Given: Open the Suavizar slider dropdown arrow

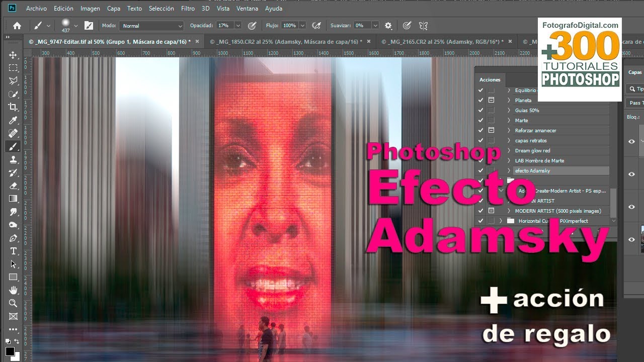Looking at the screenshot, I should tap(375, 26).
